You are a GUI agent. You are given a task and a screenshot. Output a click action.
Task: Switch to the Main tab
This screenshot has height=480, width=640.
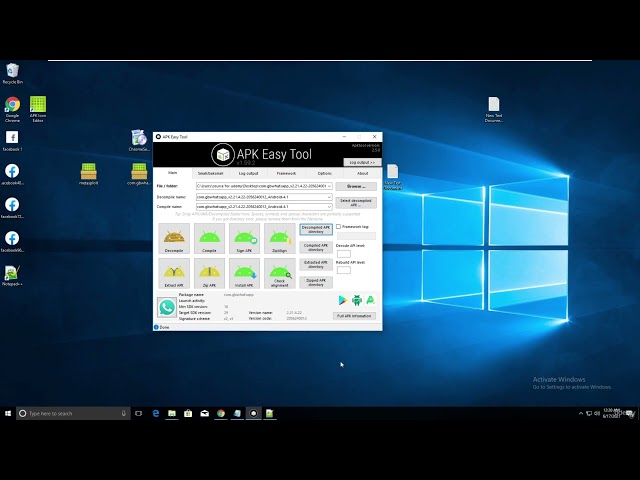[x=173, y=173]
